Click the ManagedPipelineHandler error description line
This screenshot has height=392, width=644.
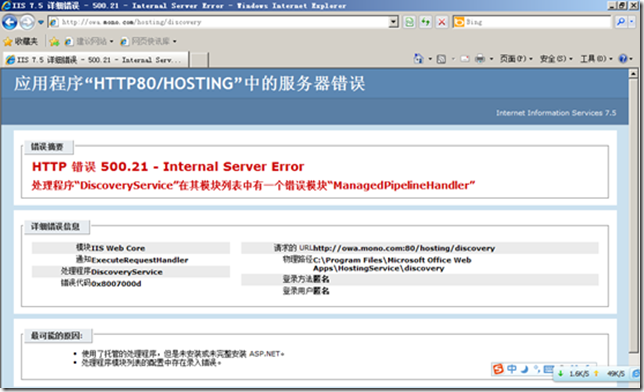click(x=253, y=185)
